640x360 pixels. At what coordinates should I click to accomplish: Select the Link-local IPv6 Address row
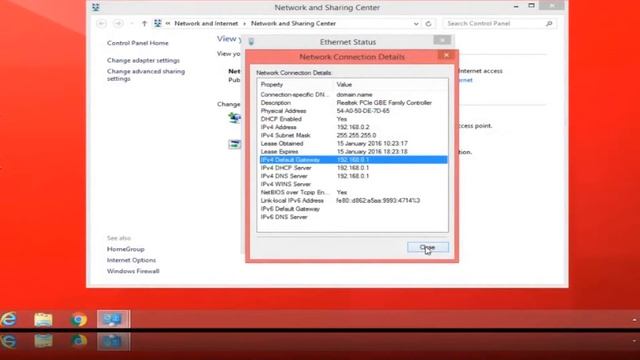[353, 200]
